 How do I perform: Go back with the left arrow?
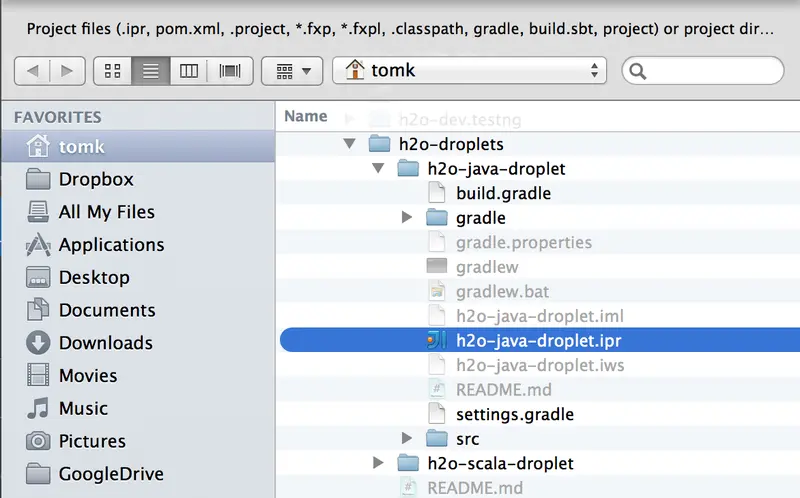32,71
